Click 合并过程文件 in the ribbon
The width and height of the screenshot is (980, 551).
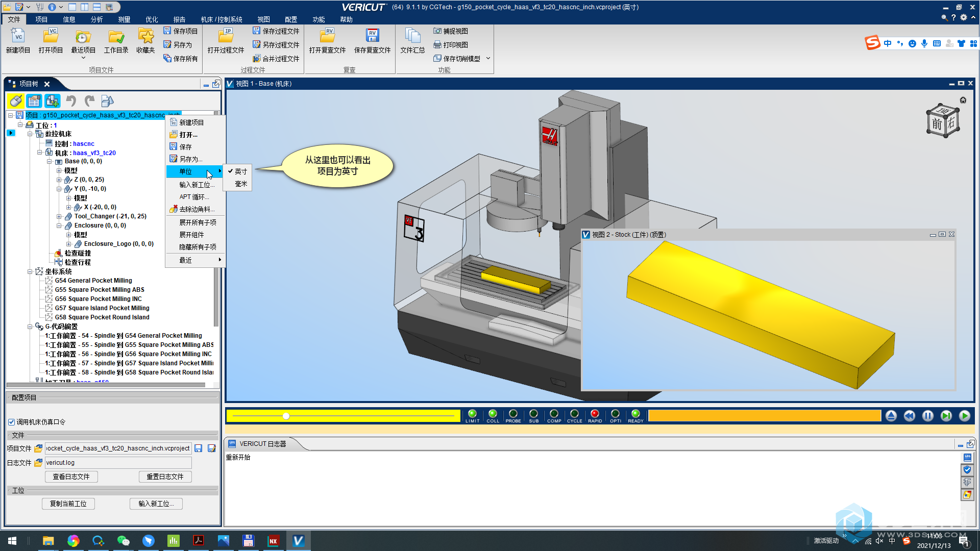[276, 59]
